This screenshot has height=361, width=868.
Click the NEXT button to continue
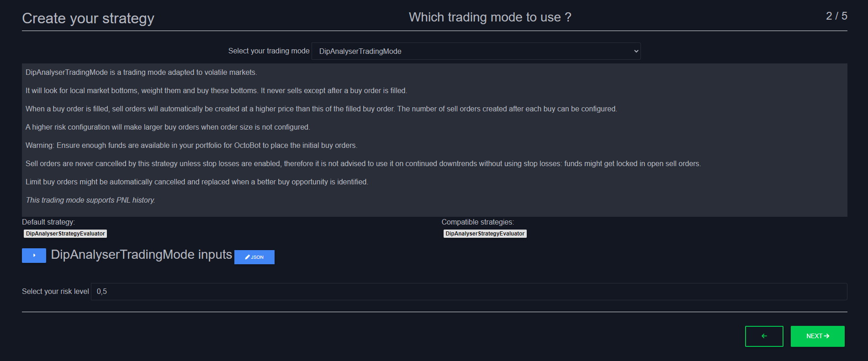817,336
